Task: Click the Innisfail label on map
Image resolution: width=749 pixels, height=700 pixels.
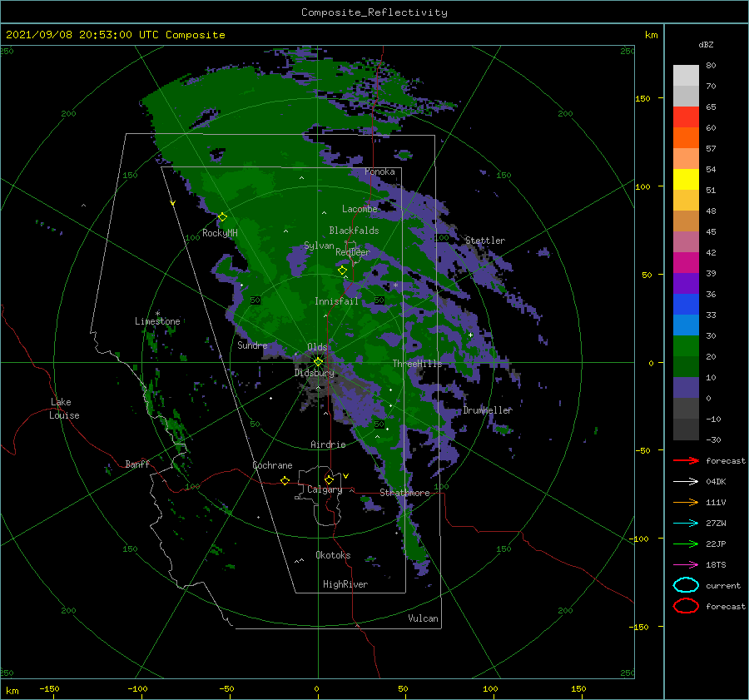Action: point(336,301)
